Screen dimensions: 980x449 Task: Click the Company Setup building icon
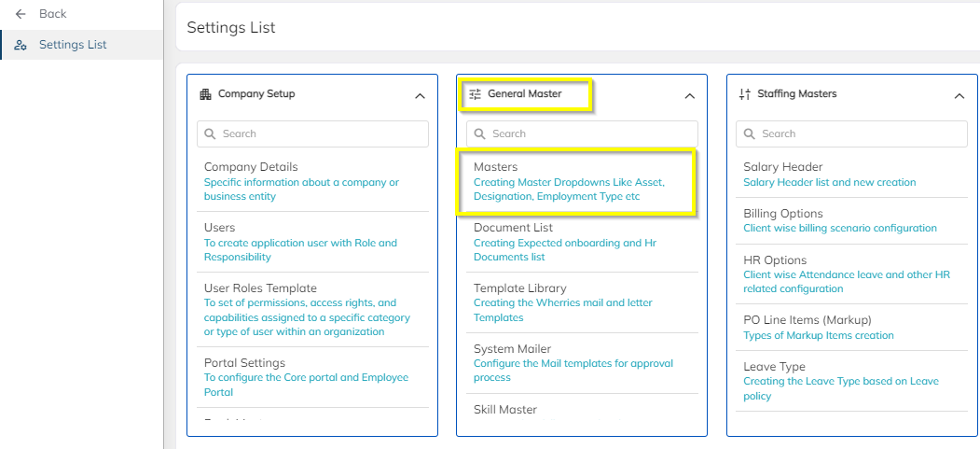(x=206, y=94)
